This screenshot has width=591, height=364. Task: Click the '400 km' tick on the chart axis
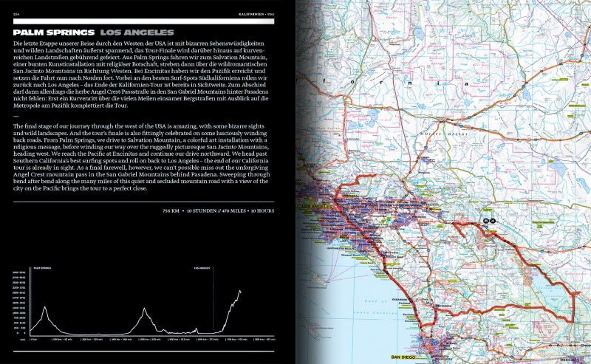click(x=151, y=340)
